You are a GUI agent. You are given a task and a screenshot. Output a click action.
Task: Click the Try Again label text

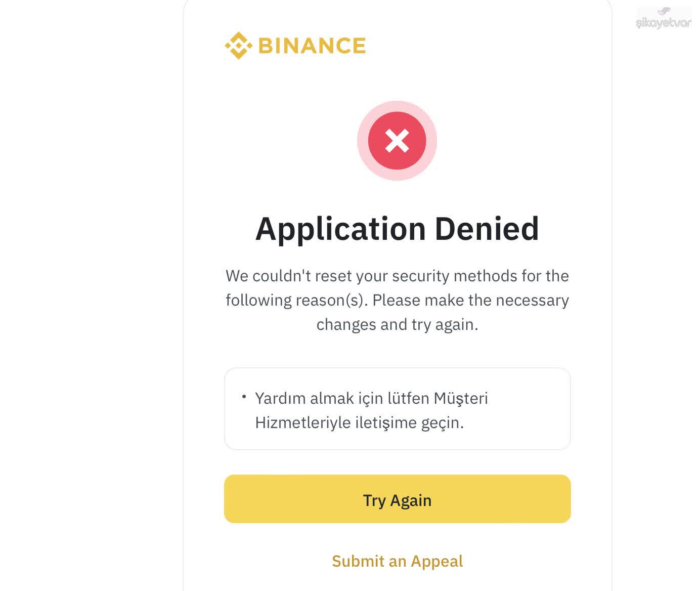tap(397, 500)
